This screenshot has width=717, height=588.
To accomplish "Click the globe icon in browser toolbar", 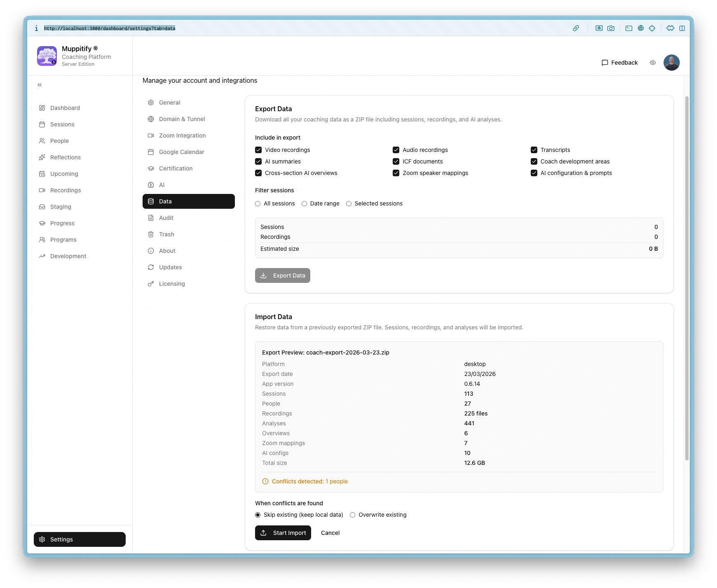I will coord(640,28).
